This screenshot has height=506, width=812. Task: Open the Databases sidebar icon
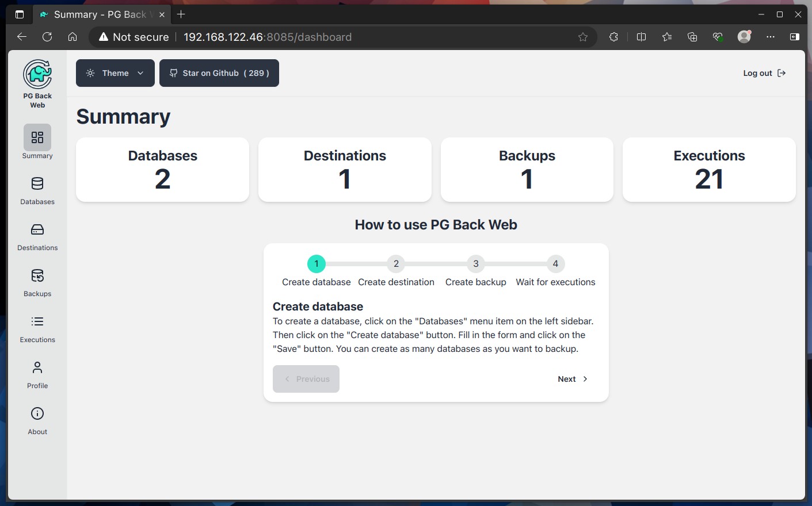(x=37, y=183)
